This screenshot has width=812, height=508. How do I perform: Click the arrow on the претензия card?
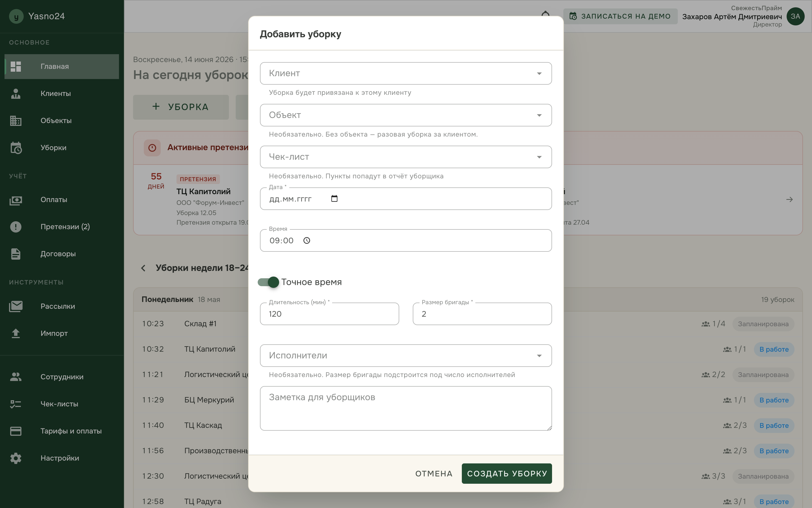click(789, 200)
